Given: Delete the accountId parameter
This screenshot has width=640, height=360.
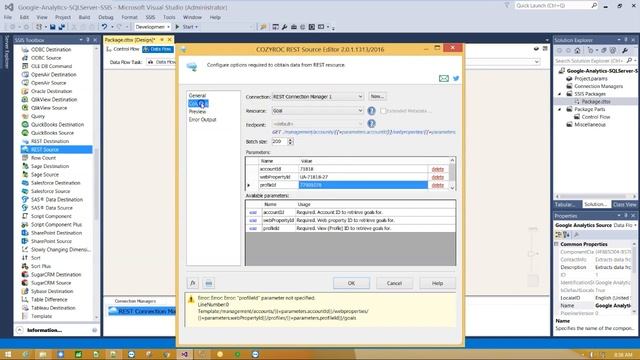Looking at the screenshot, I should pos(438,169).
